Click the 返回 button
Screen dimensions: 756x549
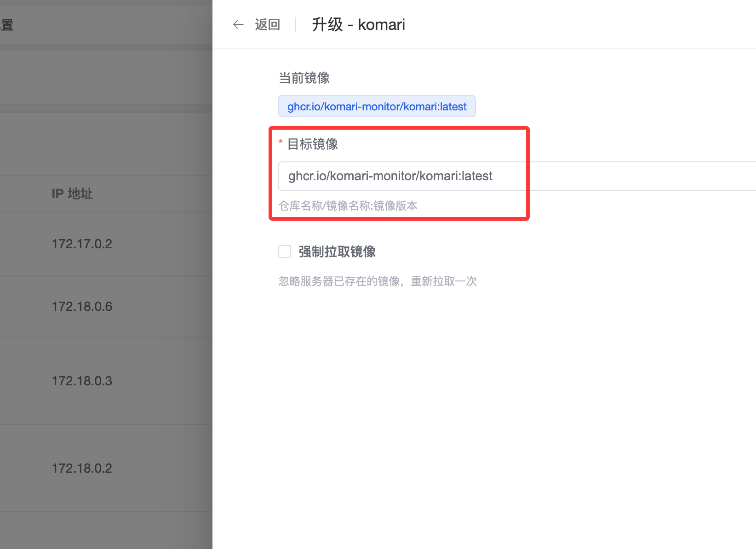[x=267, y=24]
